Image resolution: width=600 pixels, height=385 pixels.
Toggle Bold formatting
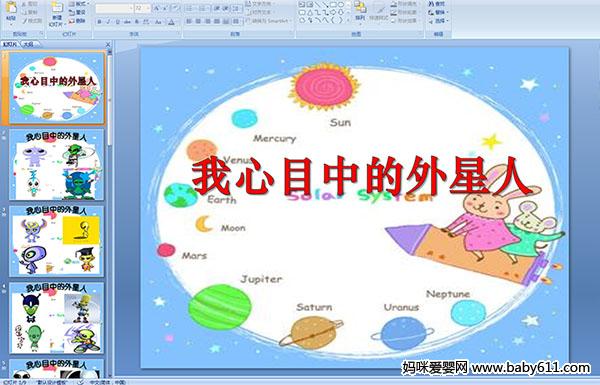tap(99, 22)
